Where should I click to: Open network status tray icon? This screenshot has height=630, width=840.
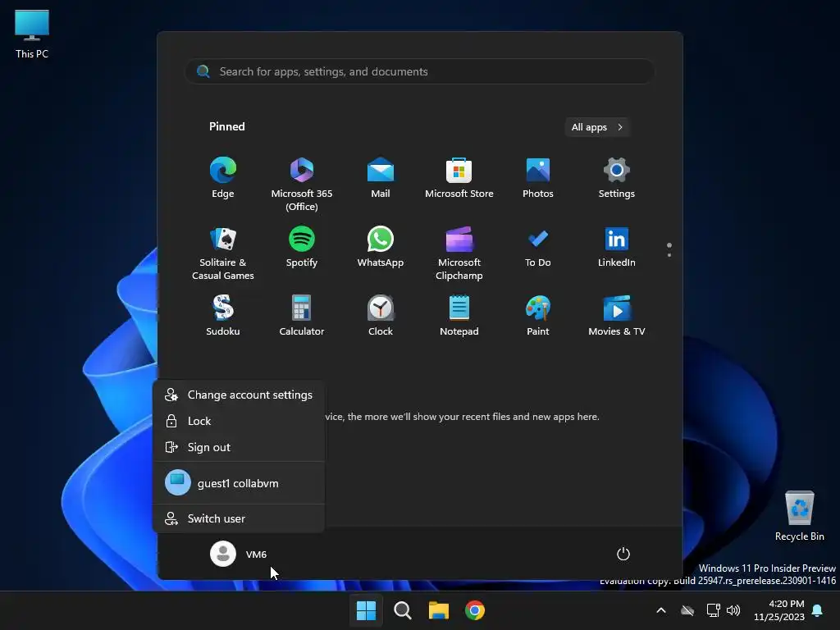713,610
